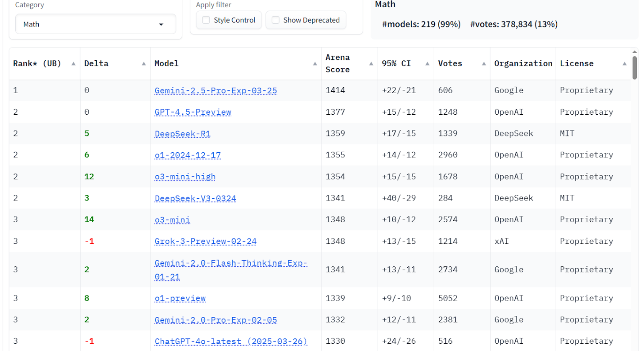Click the Arena Score cell 1330

click(335, 342)
